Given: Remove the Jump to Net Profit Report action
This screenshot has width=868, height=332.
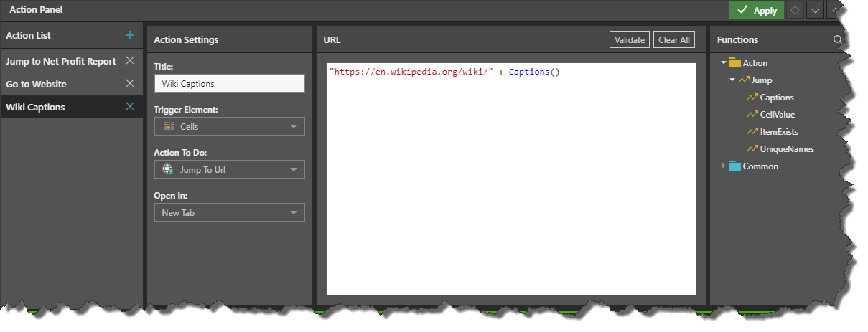Looking at the screenshot, I should pyautogui.click(x=130, y=61).
